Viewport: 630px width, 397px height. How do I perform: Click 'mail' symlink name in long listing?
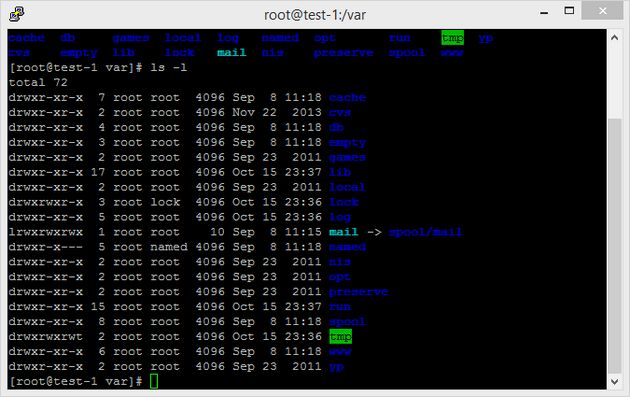tap(344, 232)
